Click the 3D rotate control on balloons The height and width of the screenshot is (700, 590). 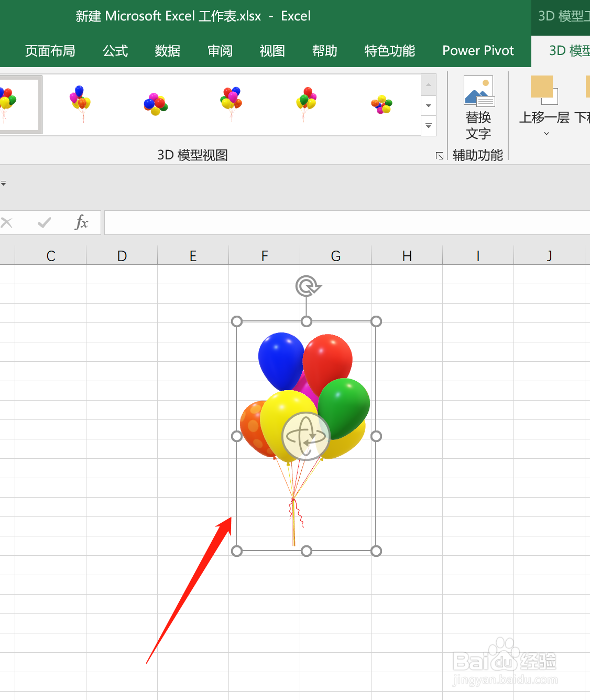[x=306, y=436]
